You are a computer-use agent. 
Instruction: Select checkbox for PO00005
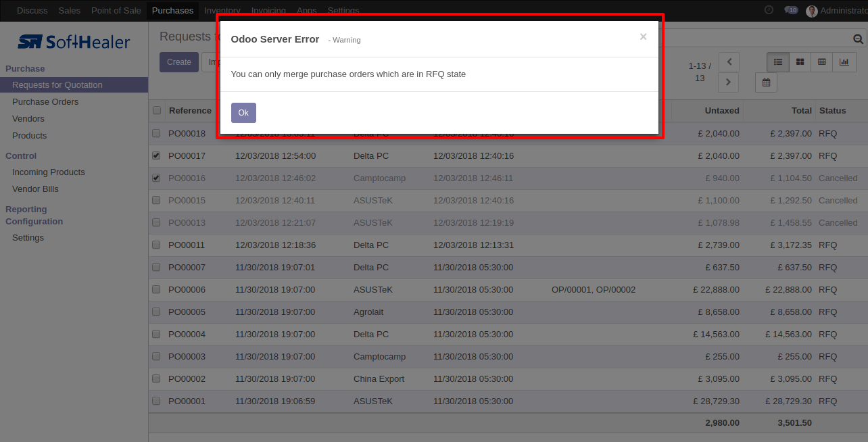tap(156, 312)
